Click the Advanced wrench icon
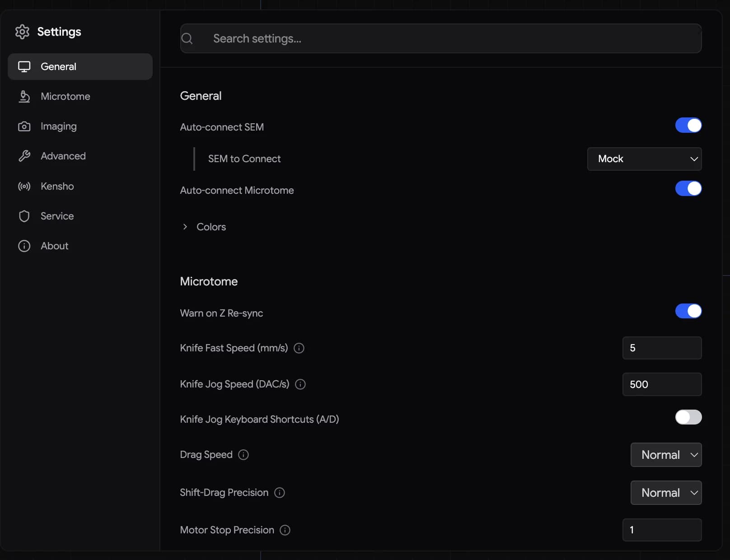This screenshot has height=560, width=730. (x=24, y=156)
